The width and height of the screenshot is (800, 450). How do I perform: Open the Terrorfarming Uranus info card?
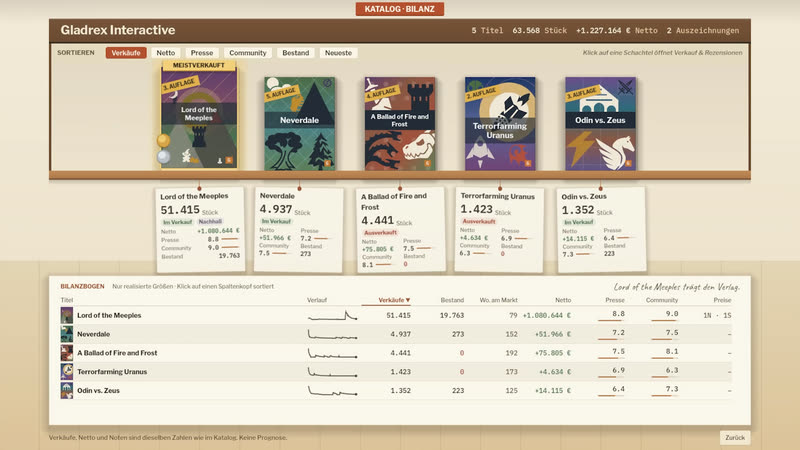[499, 230]
